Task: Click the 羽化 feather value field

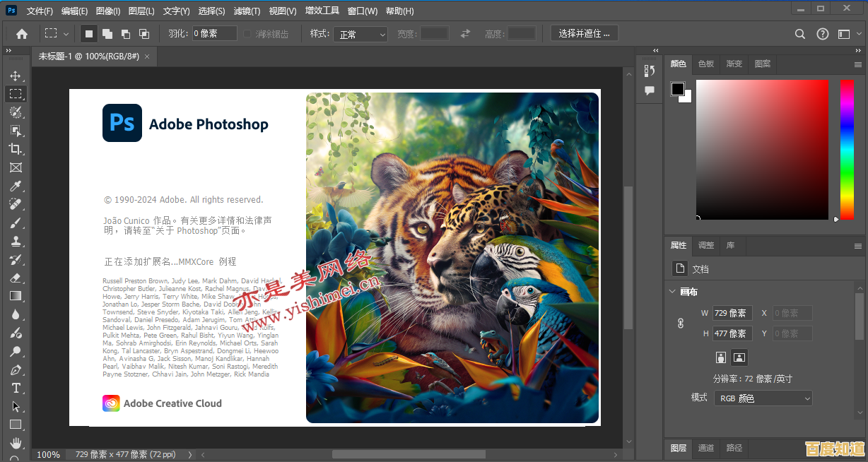Action: pyautogui.click(x=212, y=32)
